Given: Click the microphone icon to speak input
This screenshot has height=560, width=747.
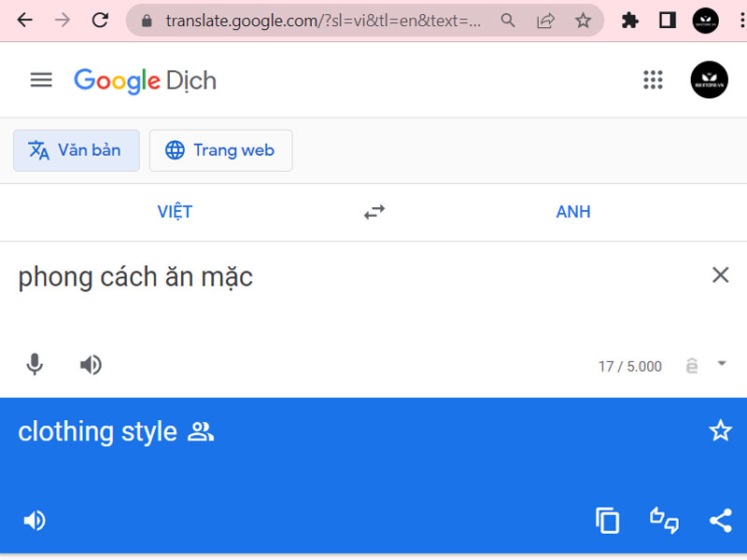Looking at the screenshot, I should click(35, 365).
